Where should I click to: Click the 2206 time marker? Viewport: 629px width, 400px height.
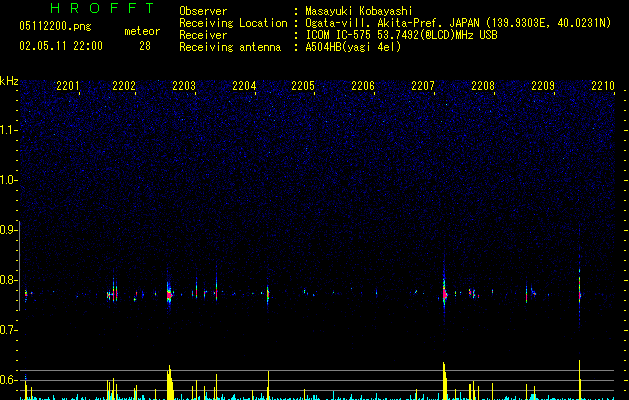click(x=363, y=86)
